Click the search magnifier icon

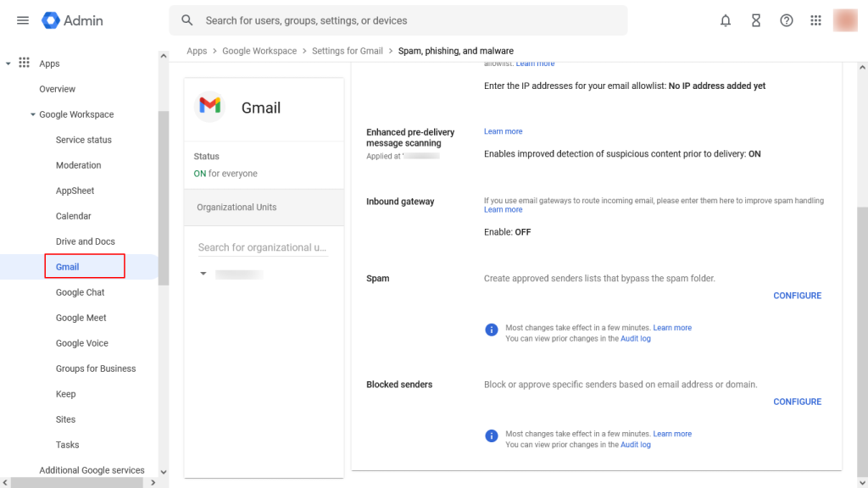tap(187, 20)
